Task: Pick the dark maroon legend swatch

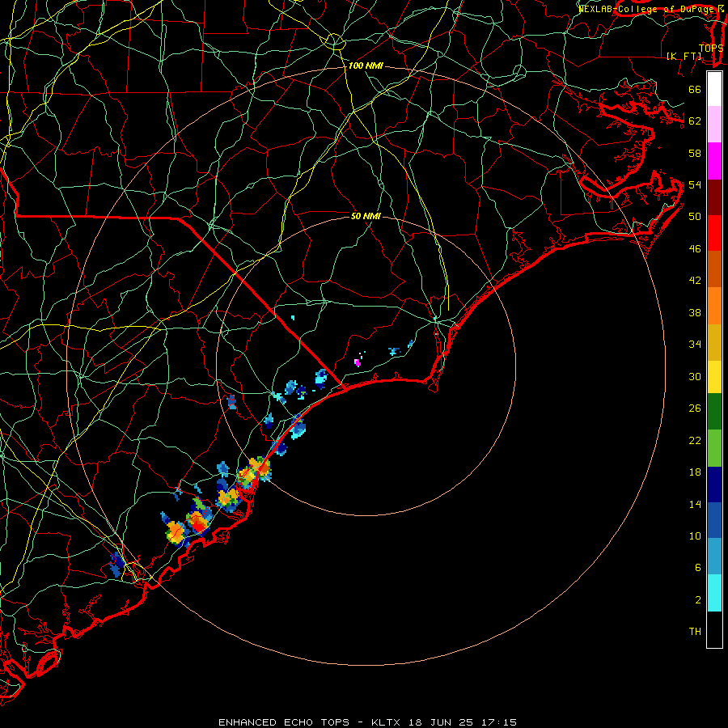Action: [x=714, y=197]
